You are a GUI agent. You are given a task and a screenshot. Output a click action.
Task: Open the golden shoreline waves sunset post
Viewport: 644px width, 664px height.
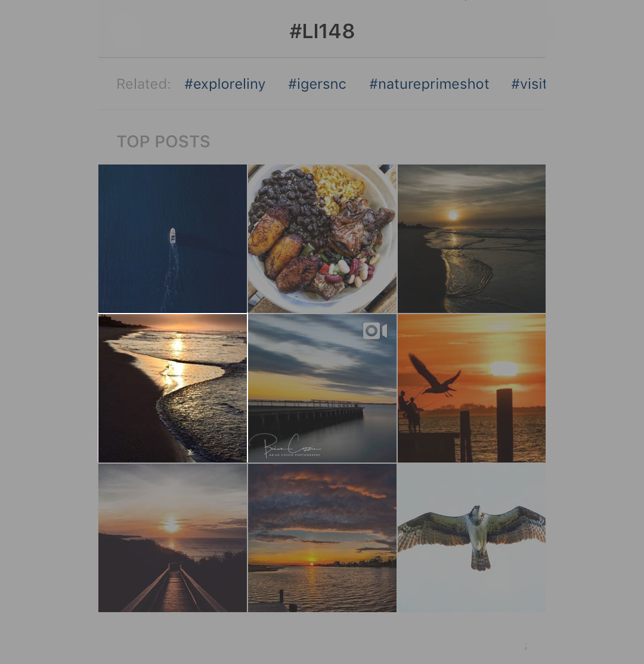click(x=172, y=388)
